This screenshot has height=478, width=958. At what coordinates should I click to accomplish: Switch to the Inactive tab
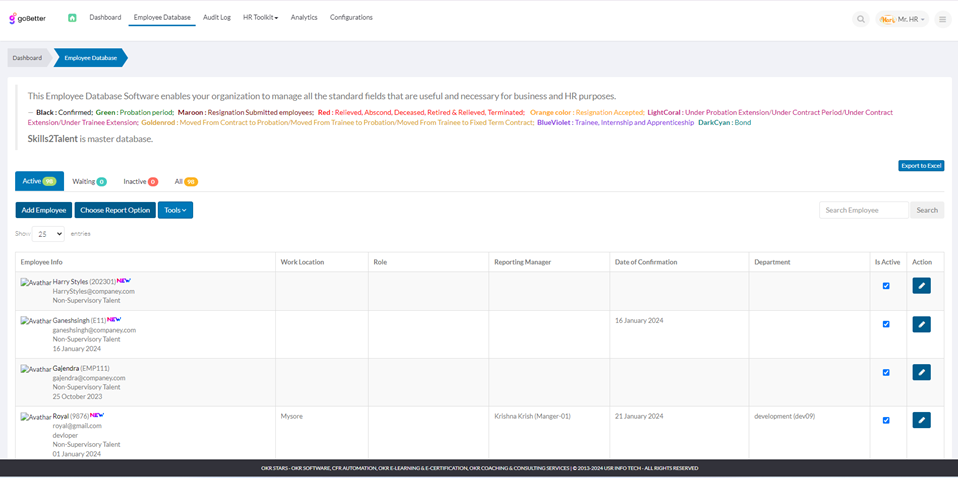pos(141,182)
